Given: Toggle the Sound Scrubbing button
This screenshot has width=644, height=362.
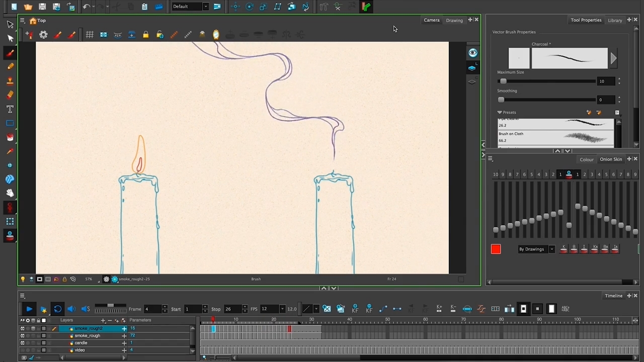Looking at the screenshot, I should (86, 309).
